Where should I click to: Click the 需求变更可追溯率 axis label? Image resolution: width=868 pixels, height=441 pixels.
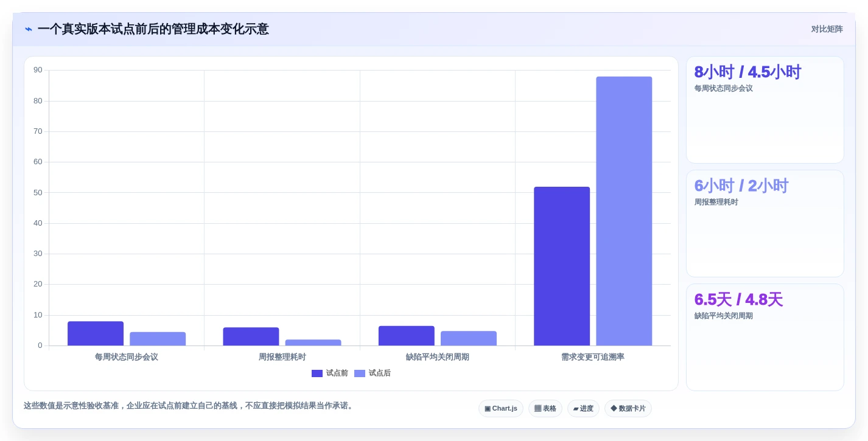593,357
